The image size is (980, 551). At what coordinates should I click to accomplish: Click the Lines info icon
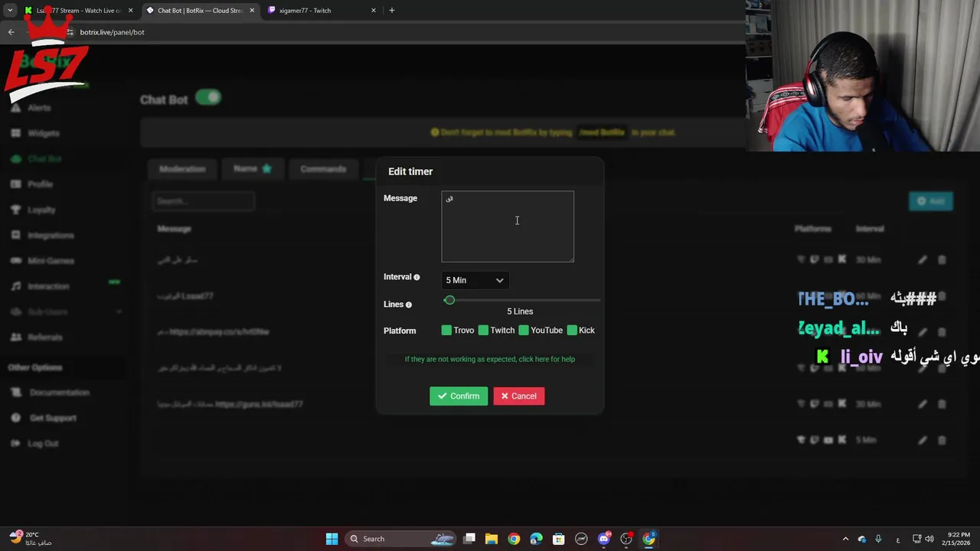click(x=408, y=305)
